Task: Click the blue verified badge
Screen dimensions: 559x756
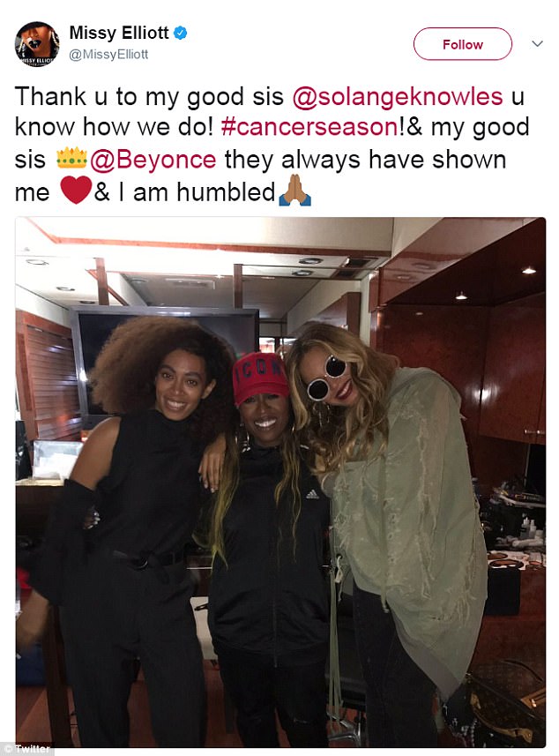Action: coord(180,33)
